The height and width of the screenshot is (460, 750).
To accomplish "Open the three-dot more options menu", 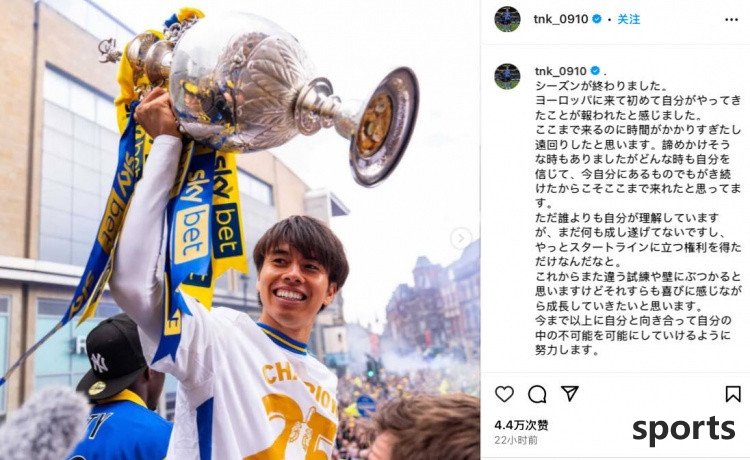I will (x=731, y=20).
